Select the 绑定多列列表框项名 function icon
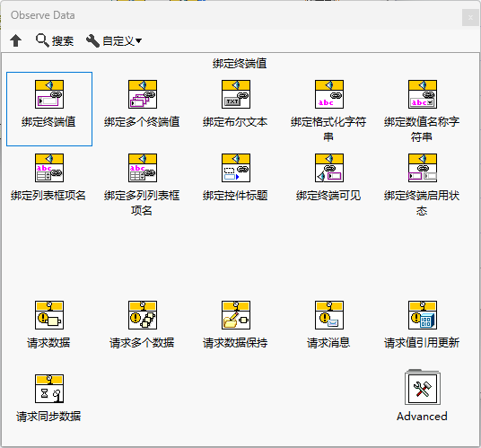The width and height of the screenshot is (481, 448). click(x=143, y=168)
